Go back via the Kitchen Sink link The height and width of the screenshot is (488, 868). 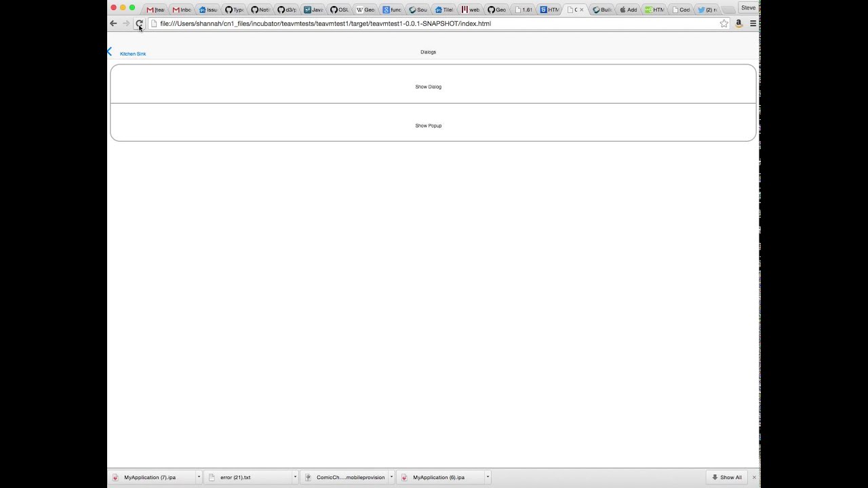coord(133,54)
